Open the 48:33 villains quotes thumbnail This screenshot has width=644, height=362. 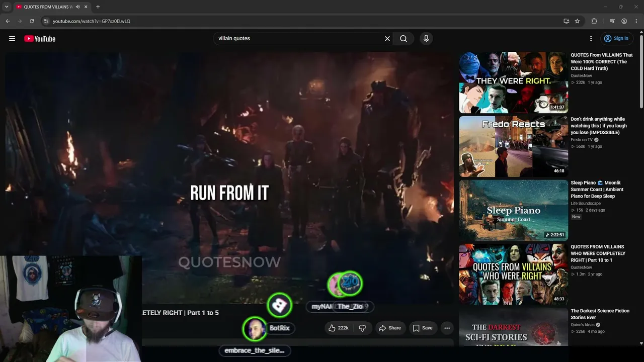513,275
